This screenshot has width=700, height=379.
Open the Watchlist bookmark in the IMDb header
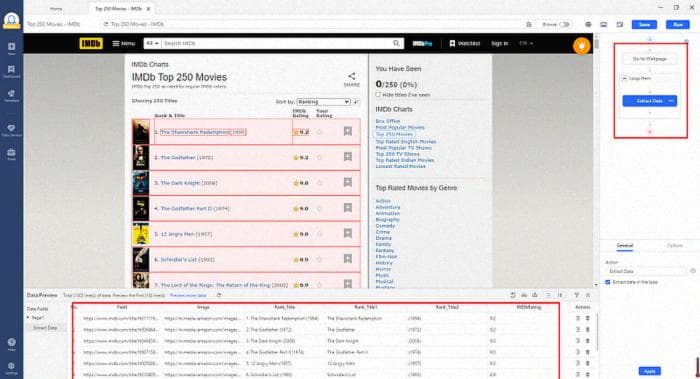[465, 43]
